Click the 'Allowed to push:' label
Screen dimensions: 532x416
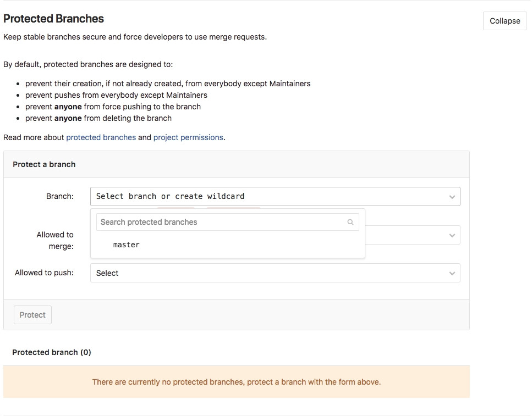click(x=44, y=273)
